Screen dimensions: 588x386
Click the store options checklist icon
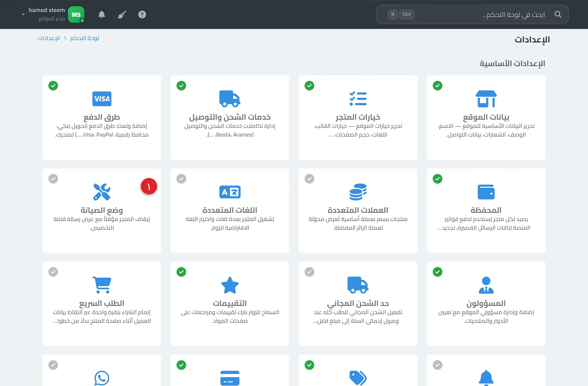click(x=358, y=99)
